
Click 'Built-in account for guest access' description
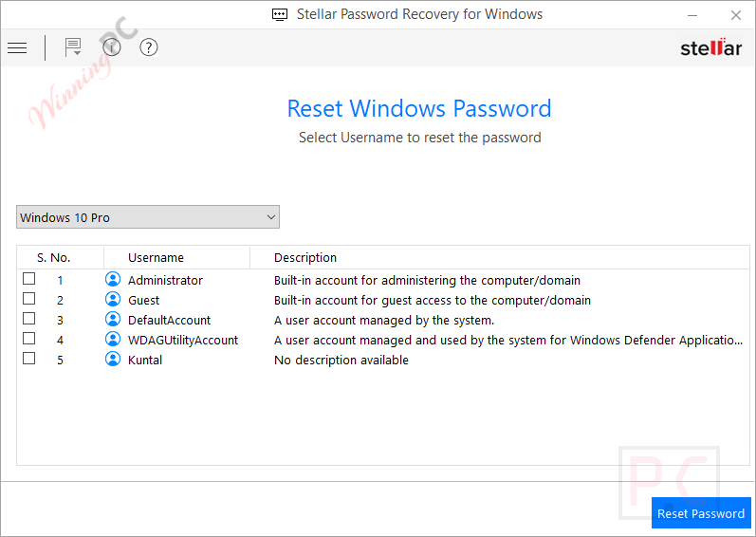(x=433, y=301)
